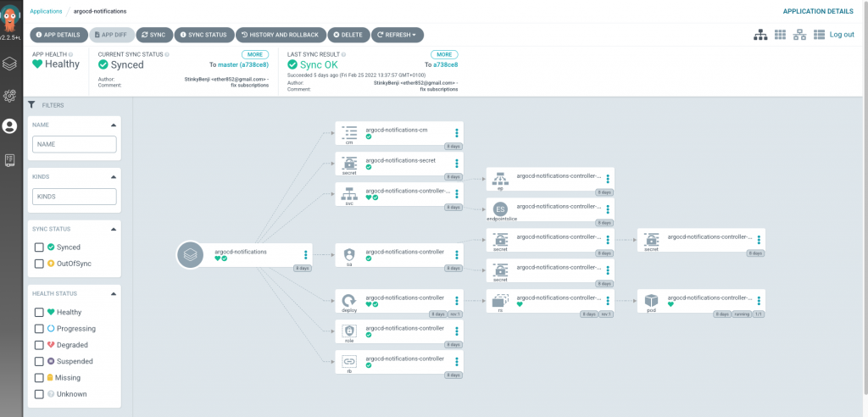Image resolution: width=868 pixels, height=417 pixels.
Task: Enable the OutOfSync filter checkbox
Action: (39, 264)
